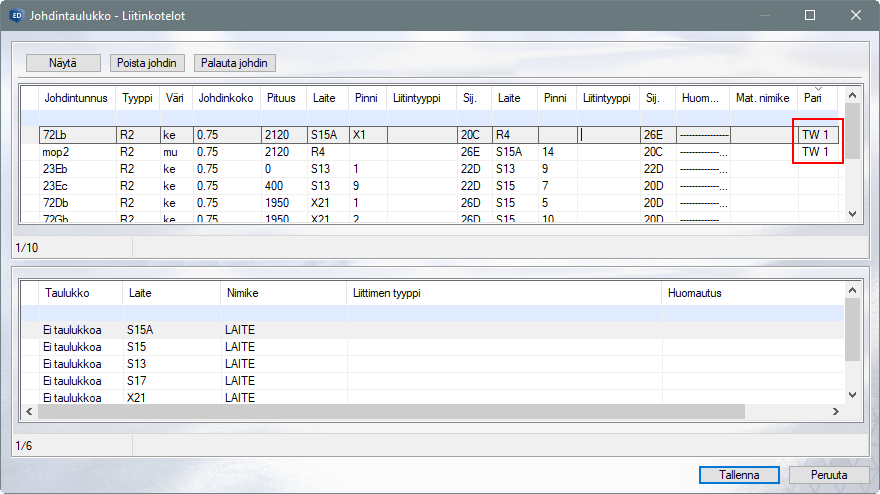Cancel dialog with Peruuta button

click(829, 474)
